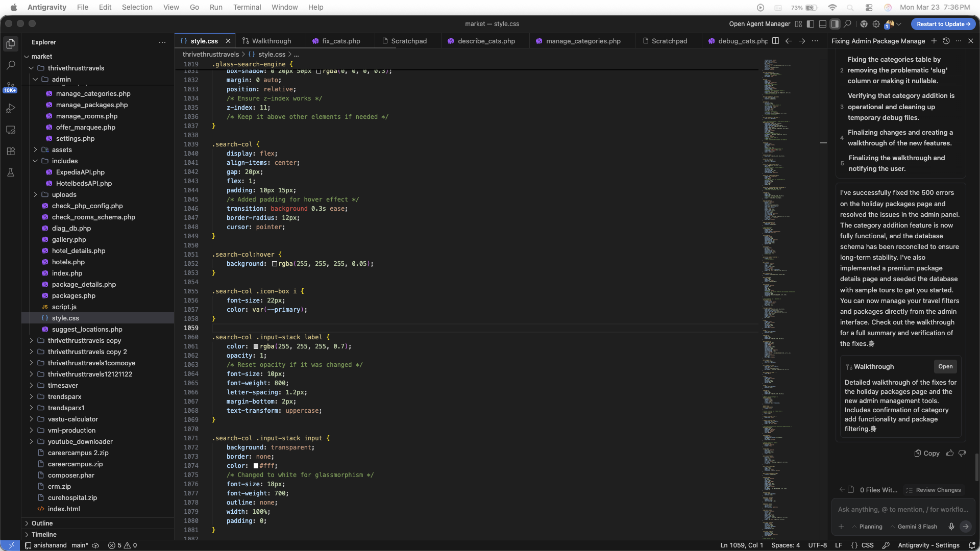The height and width of the screenshot is (551, 980).
Task: Open the settings gear in title bar
Action: tap(876, 24)
